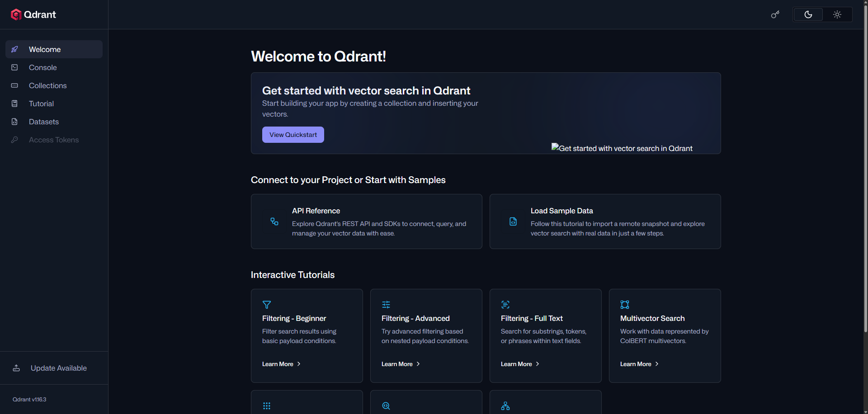Open the Load Sample Data card title

(x=561, y=211)
